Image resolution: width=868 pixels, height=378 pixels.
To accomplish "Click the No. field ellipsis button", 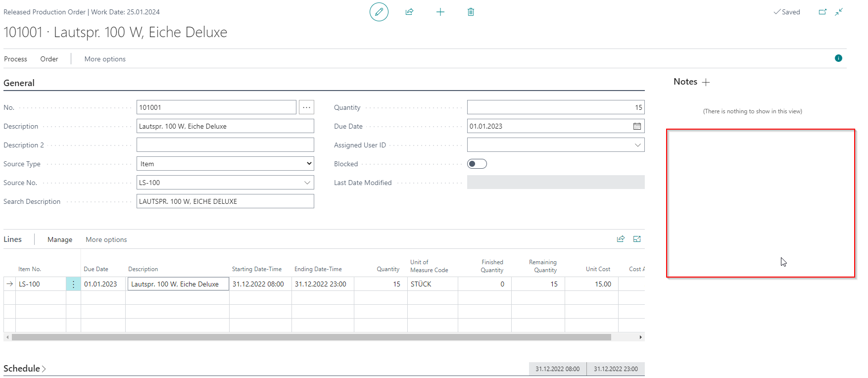I will click(x=306, y=107).
